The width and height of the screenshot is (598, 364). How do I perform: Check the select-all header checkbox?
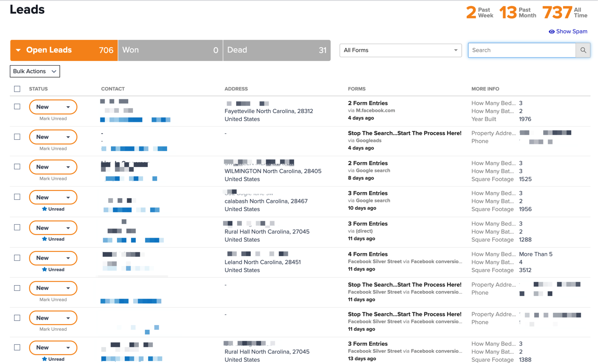17,89
